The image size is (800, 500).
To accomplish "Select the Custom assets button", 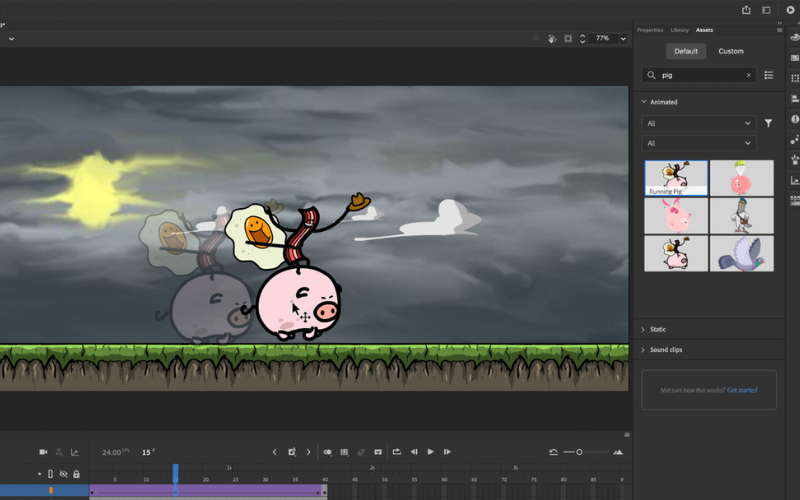I will (731, 51).
